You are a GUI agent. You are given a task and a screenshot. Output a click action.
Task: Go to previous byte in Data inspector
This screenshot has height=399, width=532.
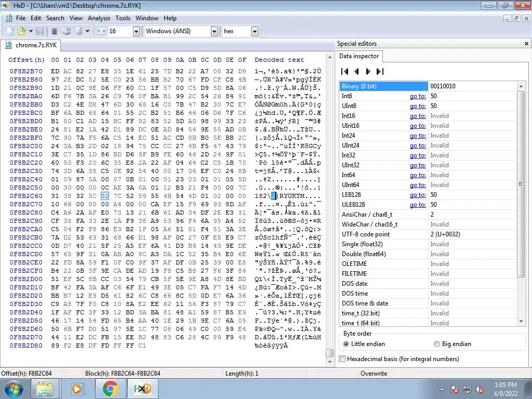coord(356,72)
